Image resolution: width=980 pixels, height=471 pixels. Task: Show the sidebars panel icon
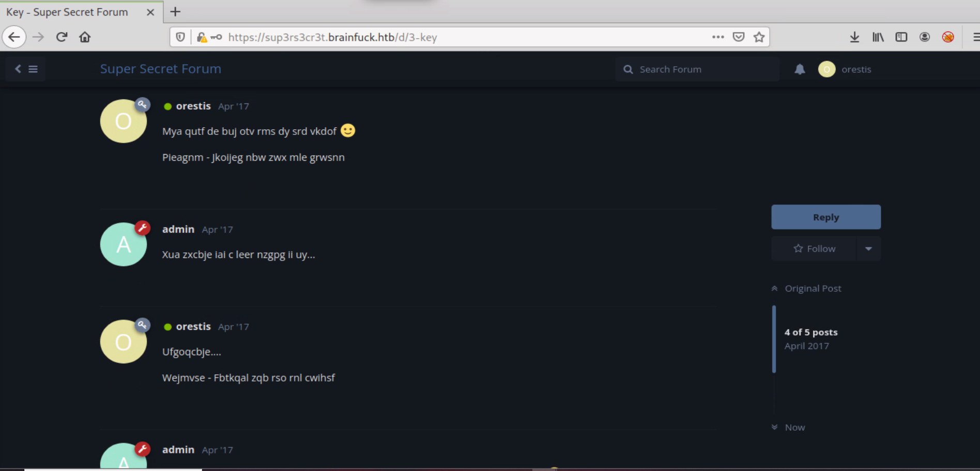(901, 37)
